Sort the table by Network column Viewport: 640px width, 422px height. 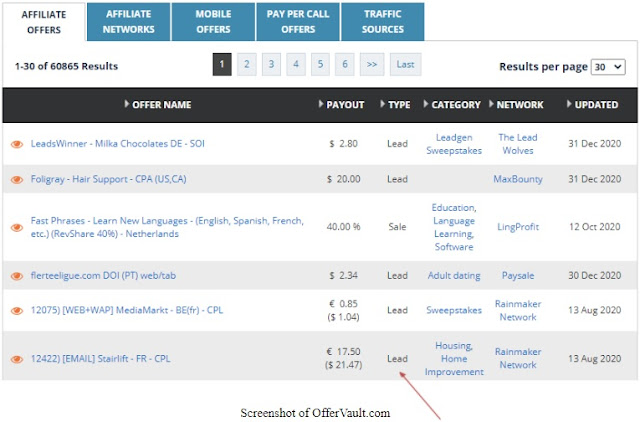click(516, 105)
